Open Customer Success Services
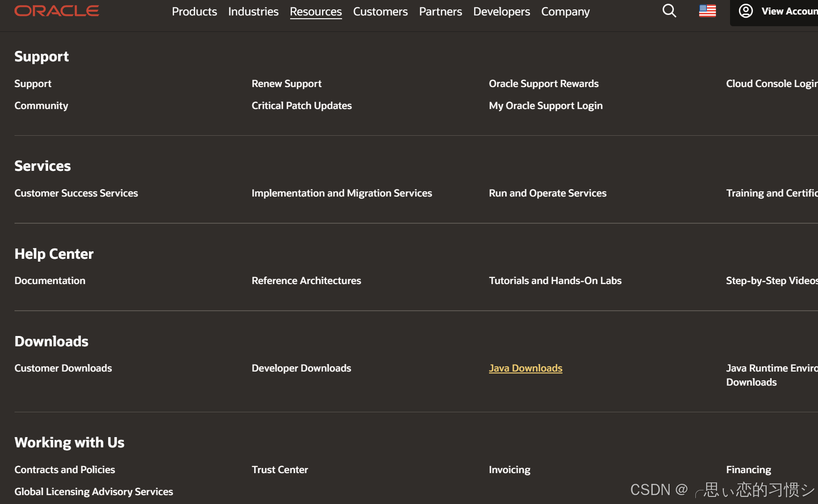This screenshot has width=818, height=504. pos(76,193)
